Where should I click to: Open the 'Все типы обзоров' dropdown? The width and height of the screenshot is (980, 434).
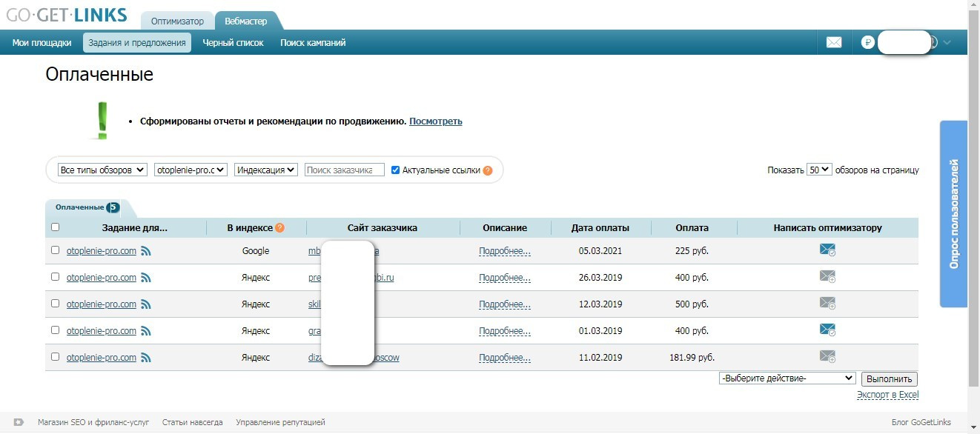[102, 170]
